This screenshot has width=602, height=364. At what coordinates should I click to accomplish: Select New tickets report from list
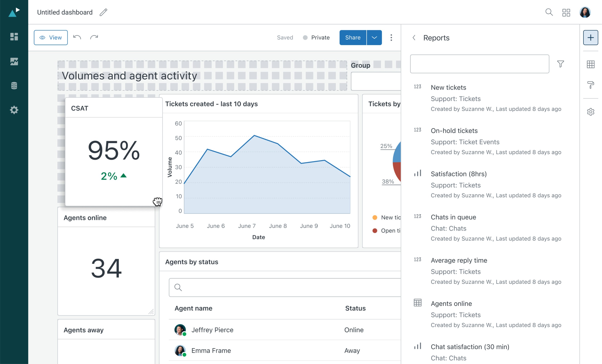[448, 87]
